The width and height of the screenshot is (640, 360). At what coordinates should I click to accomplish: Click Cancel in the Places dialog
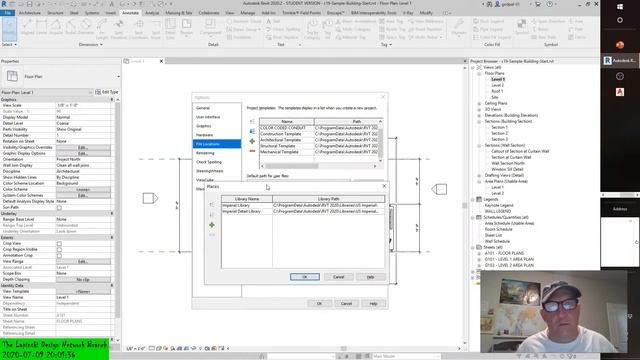pyautogui.click(x=338, y=277)
